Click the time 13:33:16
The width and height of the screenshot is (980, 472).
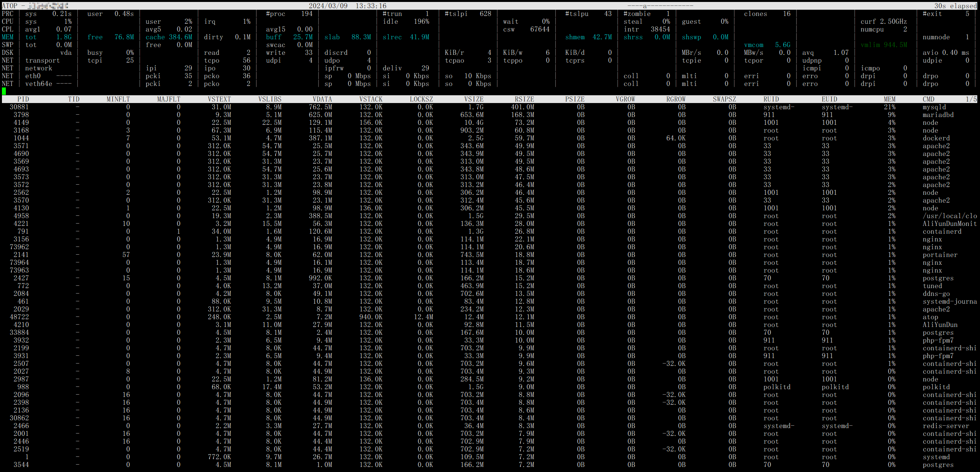click(x=371, y=6)
